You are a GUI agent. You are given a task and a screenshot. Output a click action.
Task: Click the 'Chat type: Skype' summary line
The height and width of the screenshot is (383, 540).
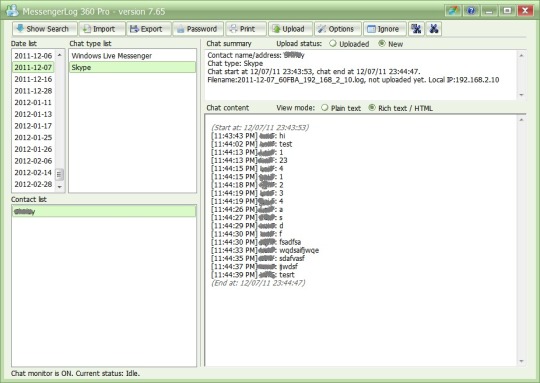point(235,63)
